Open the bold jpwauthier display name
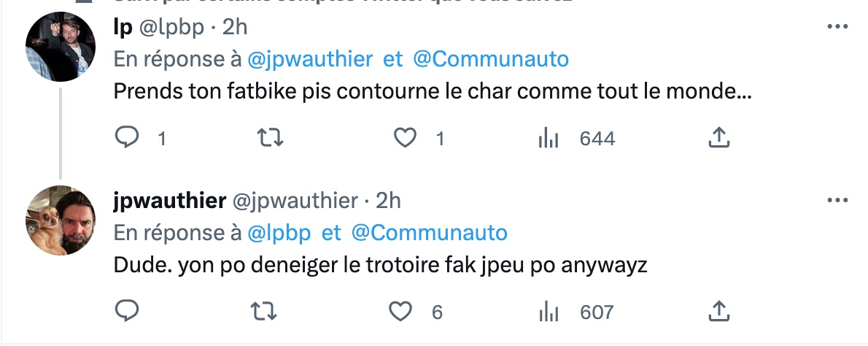 pos(170,201)
